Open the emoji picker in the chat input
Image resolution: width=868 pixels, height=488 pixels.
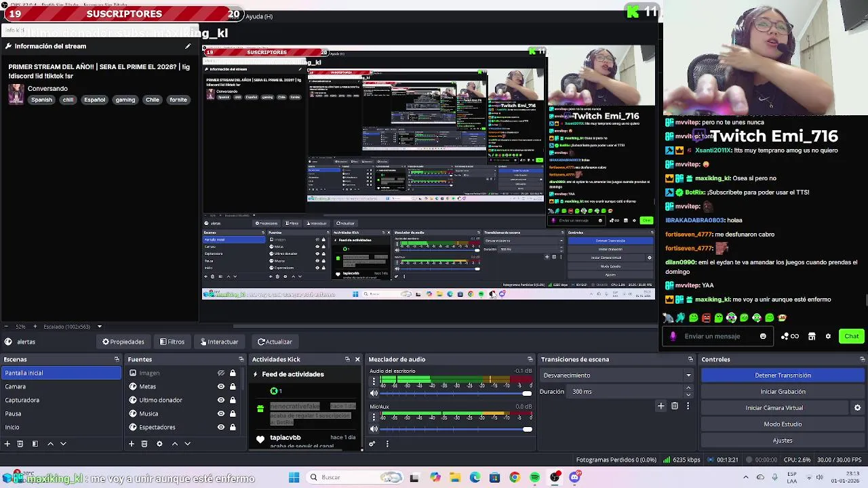(x=763, y=336)
